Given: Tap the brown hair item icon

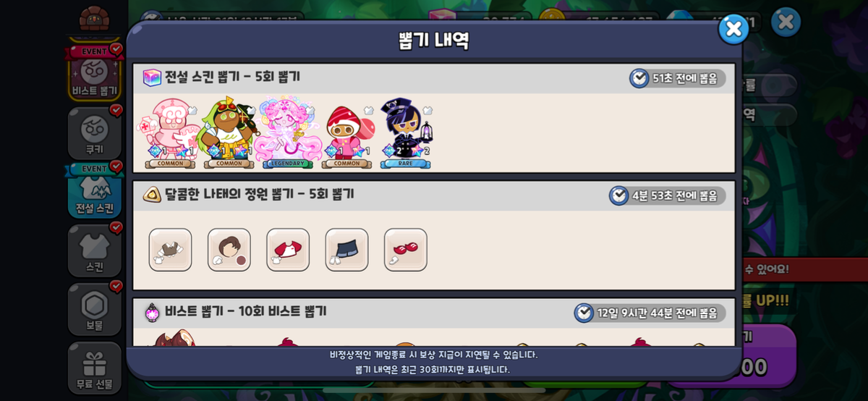Looking at the screenshot, I should pos(171,250).
